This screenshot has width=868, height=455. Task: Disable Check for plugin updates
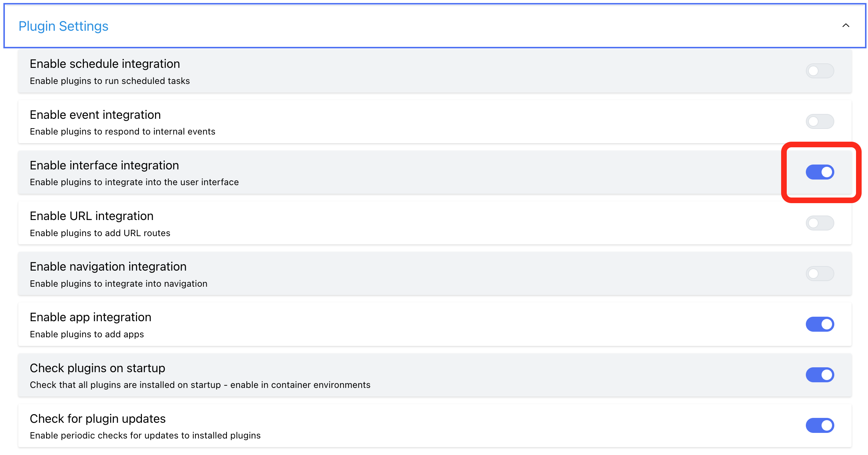click(820, 425)
